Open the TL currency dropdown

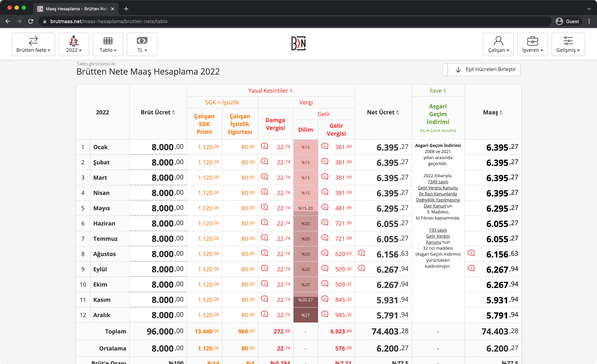pos(142,44)
